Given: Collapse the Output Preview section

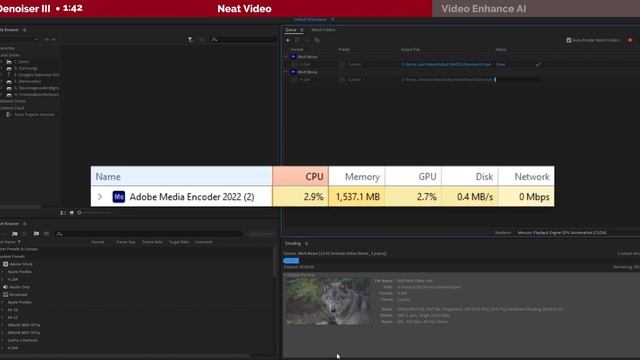Looking at the screenshot, I should click(x=285, y=275).
